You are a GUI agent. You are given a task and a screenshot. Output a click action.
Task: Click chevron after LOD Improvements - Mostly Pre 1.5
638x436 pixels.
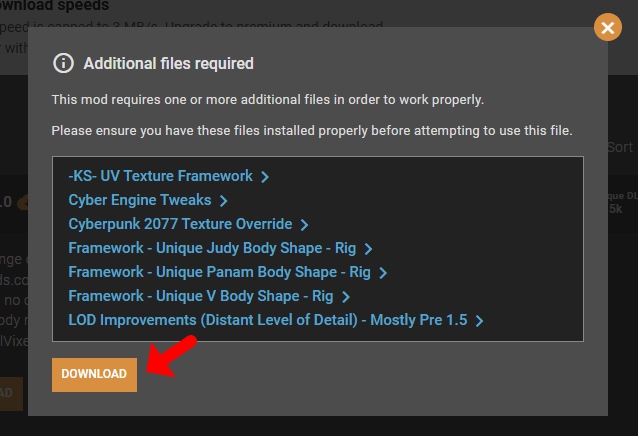tap(480, 321)
